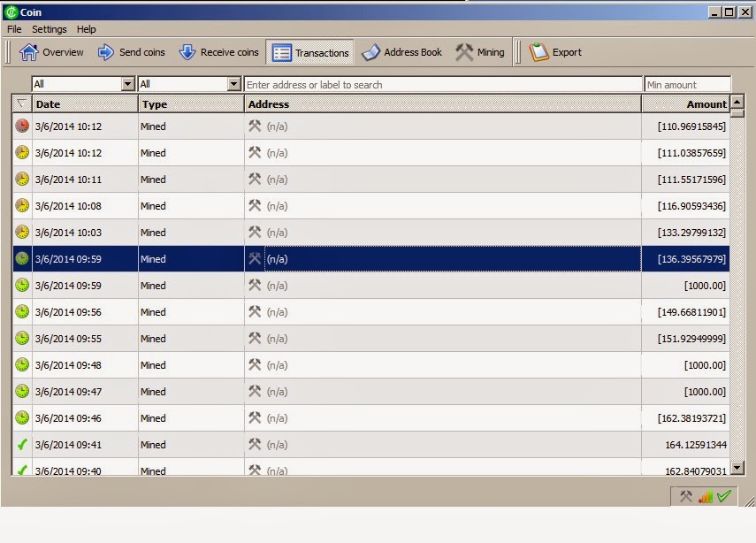This screenshot has height=543, width=756.
Task: Select [1000.00] amount in 09:47 row
Action: (705, 392)
